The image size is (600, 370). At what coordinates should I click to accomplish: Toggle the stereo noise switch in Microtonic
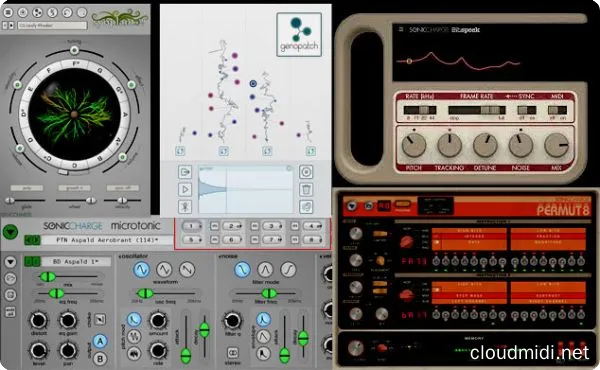[233, 352]
